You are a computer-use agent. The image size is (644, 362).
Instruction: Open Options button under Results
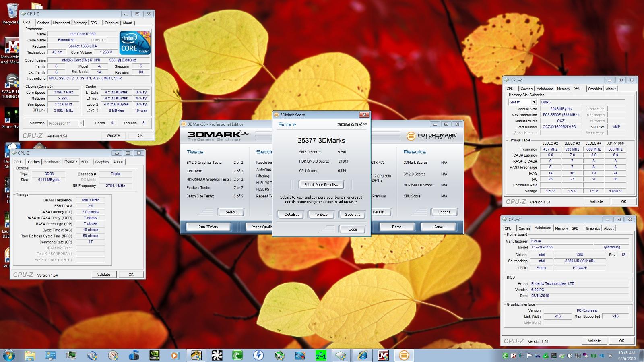point(445,212)
